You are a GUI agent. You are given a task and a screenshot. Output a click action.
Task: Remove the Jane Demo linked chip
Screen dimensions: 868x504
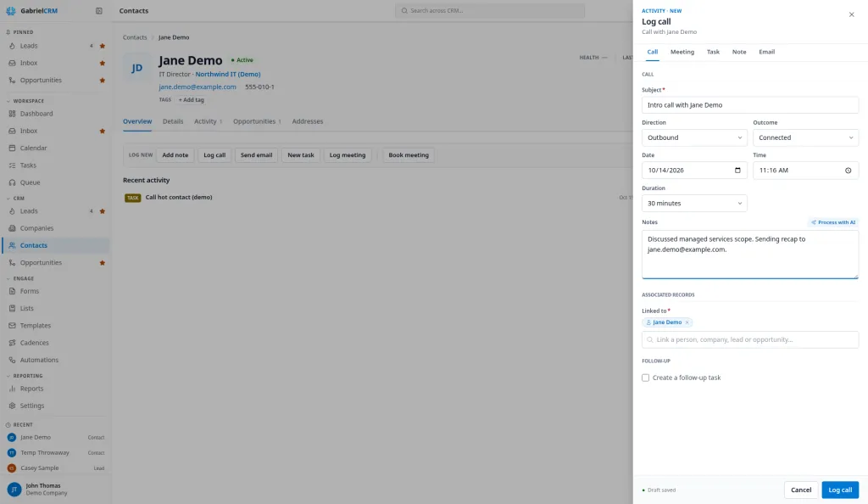click(x=687, y=322)
